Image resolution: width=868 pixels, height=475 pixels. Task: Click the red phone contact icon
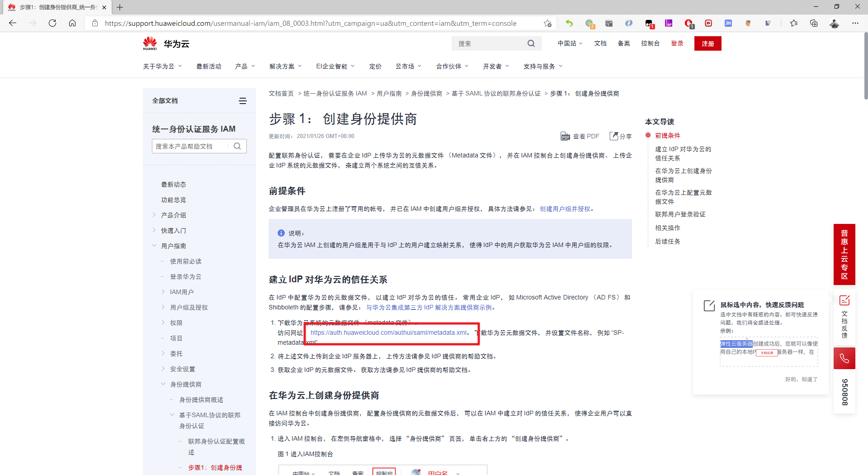844,359
